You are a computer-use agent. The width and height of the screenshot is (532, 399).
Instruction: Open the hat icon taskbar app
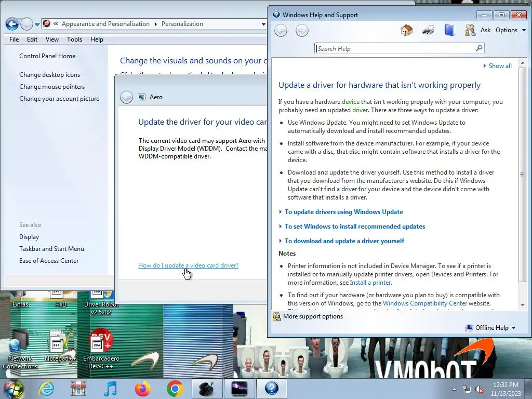pyautogui.click(x=207, y=389)
